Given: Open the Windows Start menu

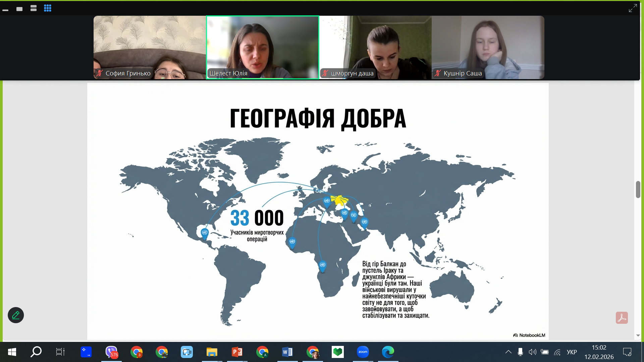Looking at the screenshot, I should 12,352.
